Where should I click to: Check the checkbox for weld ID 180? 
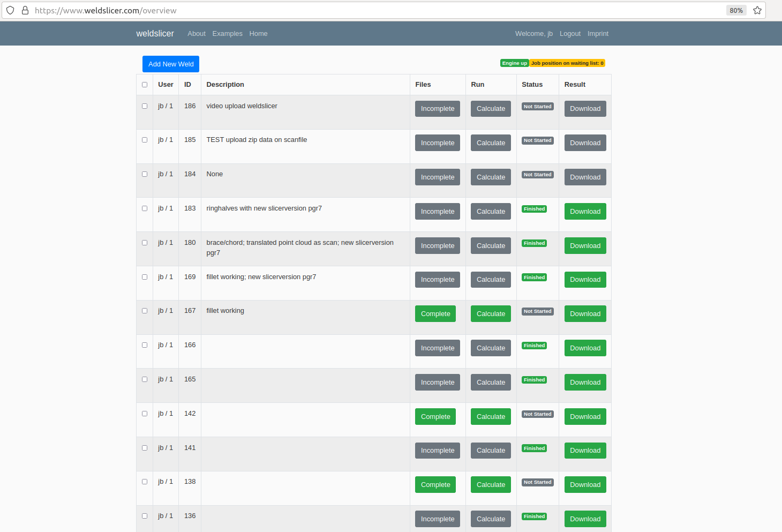coord(145,243)
